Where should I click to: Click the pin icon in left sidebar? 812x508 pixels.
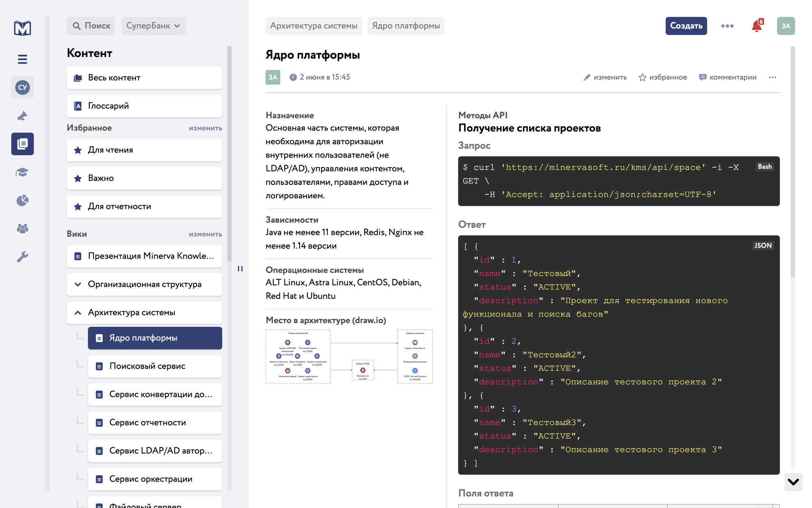pos(22,116)
